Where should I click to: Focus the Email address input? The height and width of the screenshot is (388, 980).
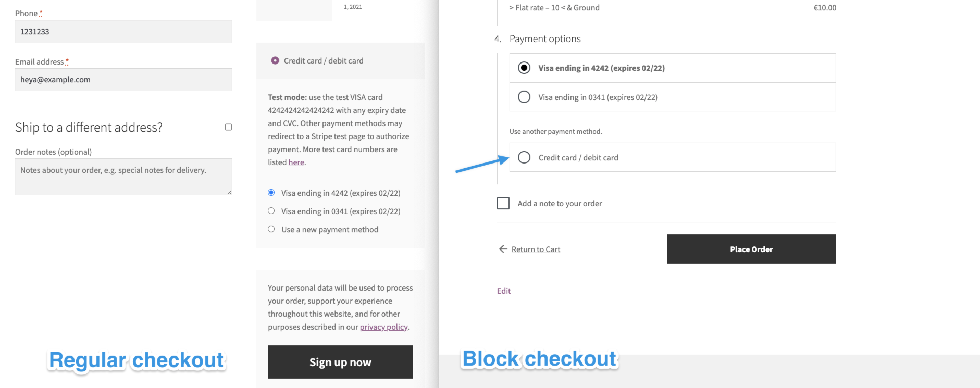(123, 79)
